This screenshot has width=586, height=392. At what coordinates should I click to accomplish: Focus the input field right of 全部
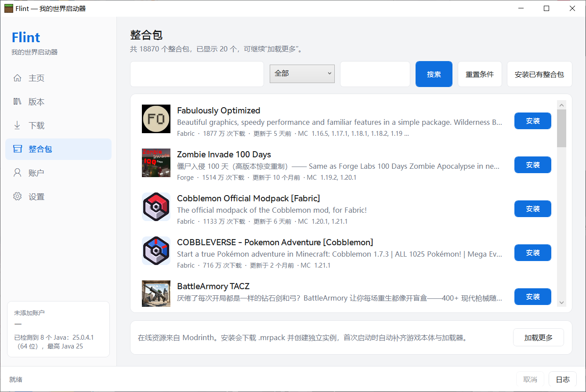(x=375, y=74)
